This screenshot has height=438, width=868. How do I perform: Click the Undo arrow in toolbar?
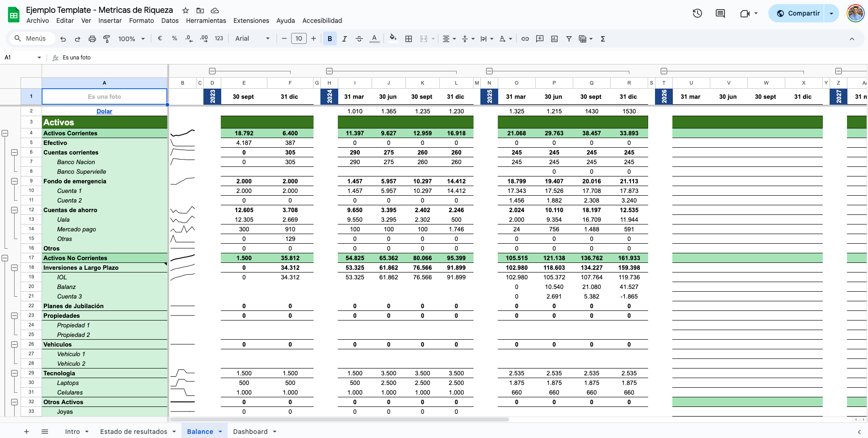click(63, 39)
